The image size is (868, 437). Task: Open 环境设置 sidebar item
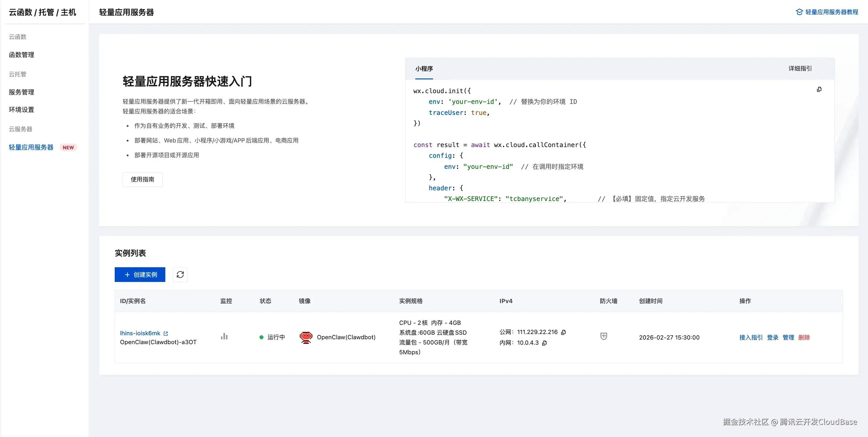pyautogui.click(x=21, y=109)
